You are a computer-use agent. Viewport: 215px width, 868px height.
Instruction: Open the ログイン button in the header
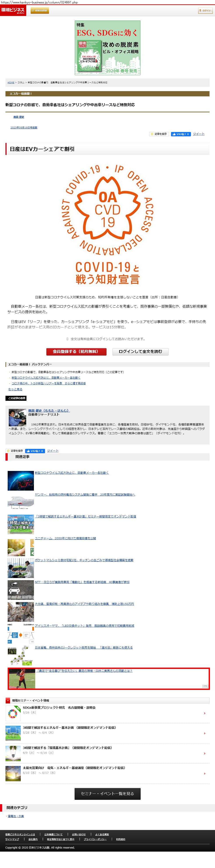[205, 11]
